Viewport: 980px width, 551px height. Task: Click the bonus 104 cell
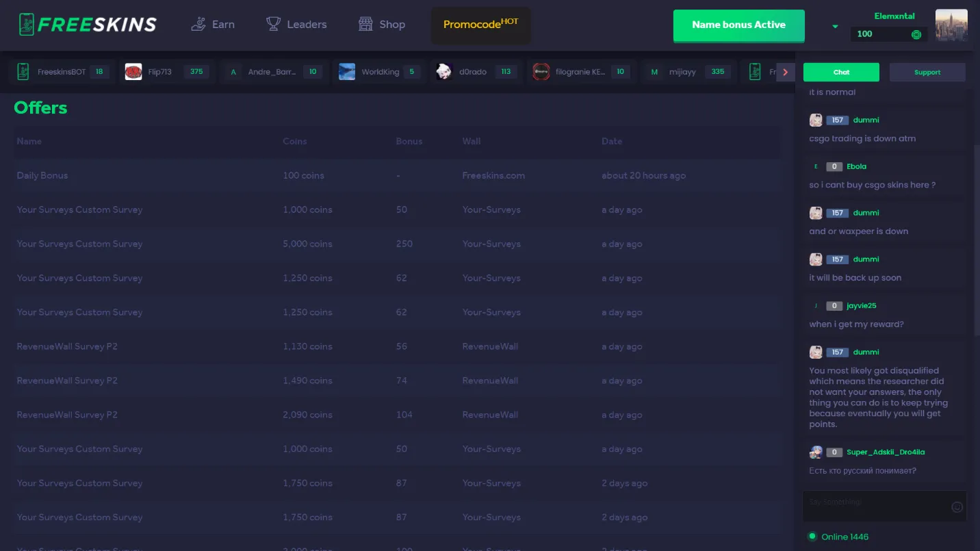pyautogui.click(x=404, y=415)
